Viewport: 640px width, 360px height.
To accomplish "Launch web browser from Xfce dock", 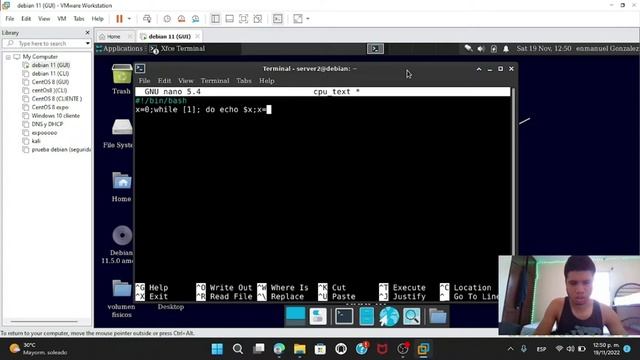I will (389, 316).
